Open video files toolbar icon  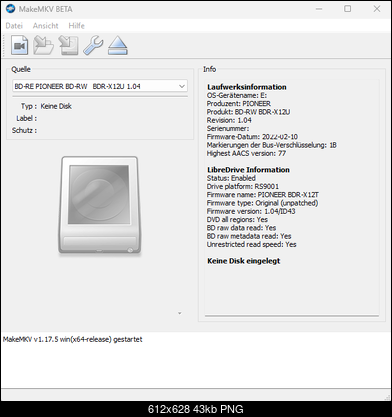pos(19,45)
